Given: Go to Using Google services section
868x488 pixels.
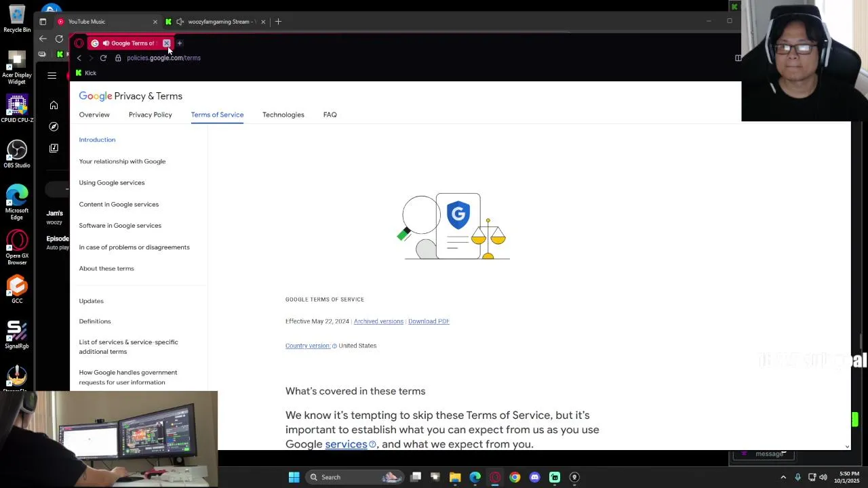Looking at the screenshot, I should [x=112, y=182].
